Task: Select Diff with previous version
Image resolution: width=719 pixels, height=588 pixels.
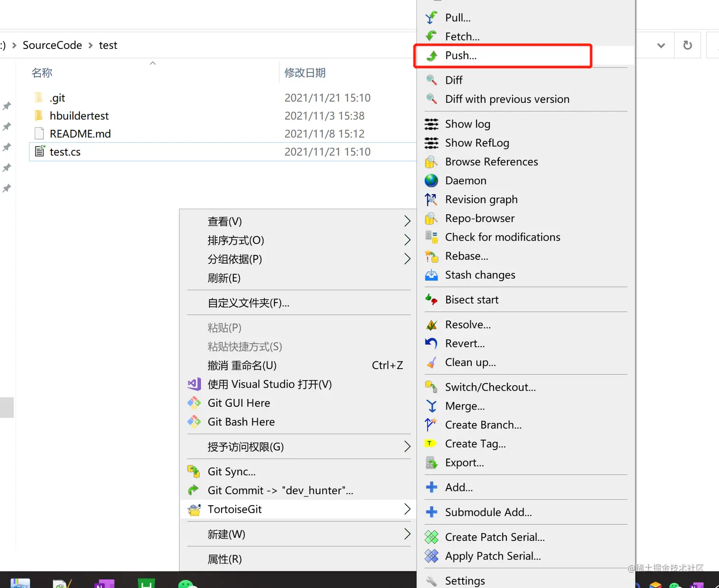Action: click(525, 99)
